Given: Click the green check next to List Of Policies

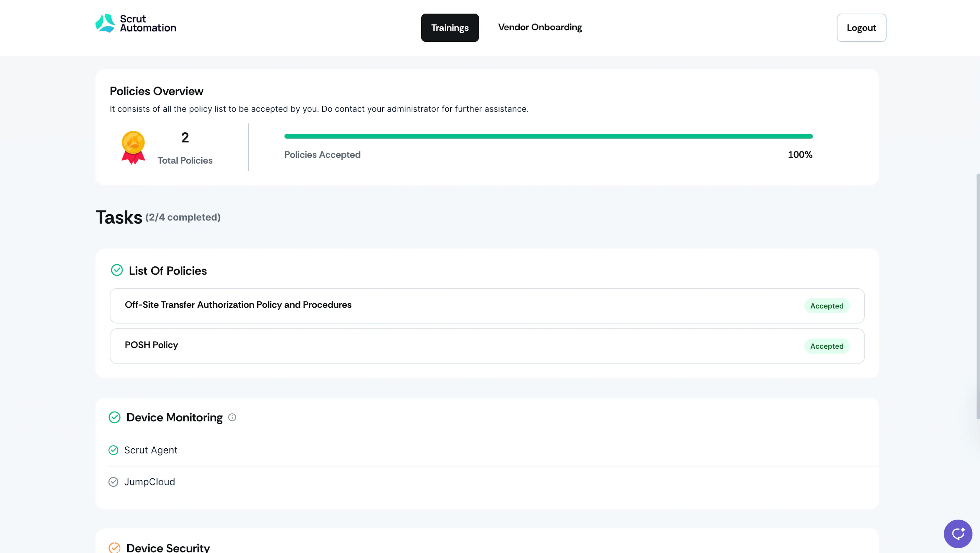Looking at the screenshot, I should pyautogui.click(x=117, y=270).
